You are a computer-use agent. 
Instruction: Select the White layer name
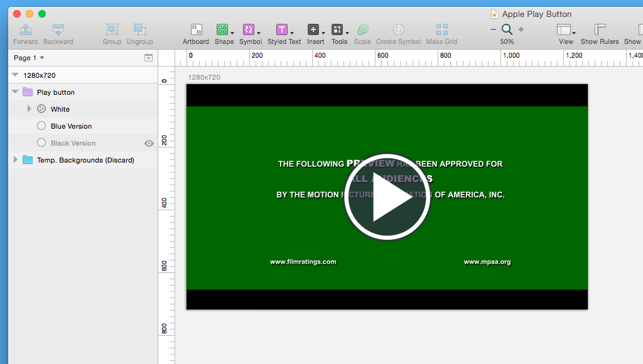click(x=60, y=109)
